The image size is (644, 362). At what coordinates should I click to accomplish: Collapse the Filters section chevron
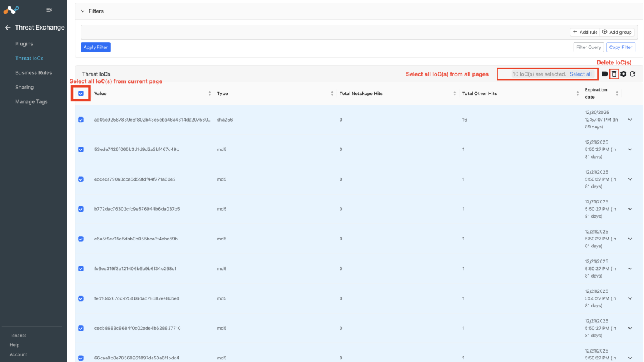coord(82,11)
